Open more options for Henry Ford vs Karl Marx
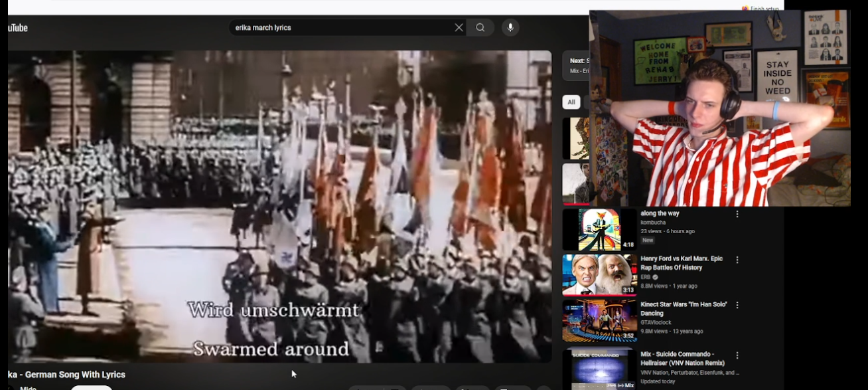This screenshot has height=390, width=868. [x=737, y=260]
